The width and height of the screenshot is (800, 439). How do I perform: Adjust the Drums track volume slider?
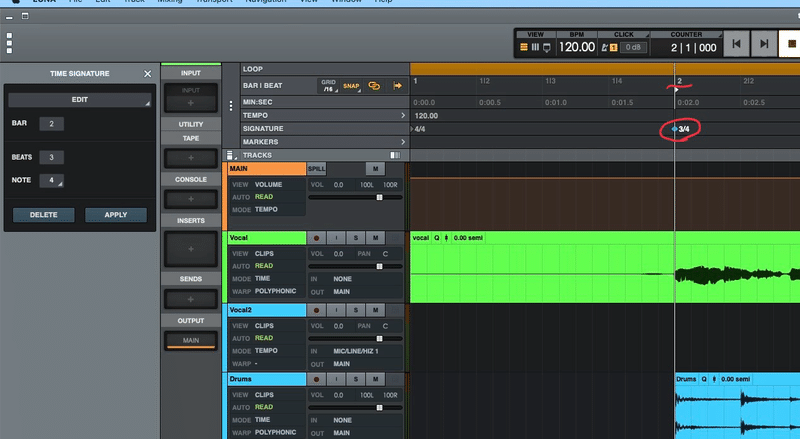tap(379, 407)
